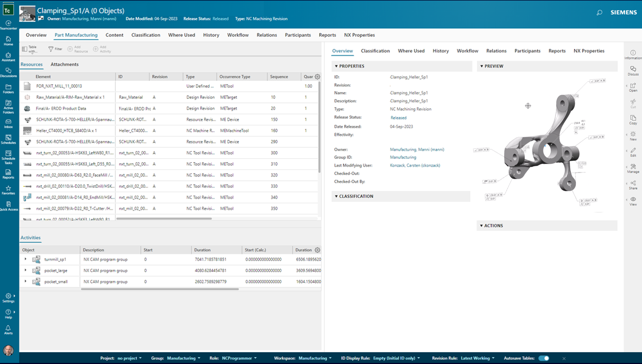The image size is (642, 364).
Task: Click the Share icon in right toolbar
Action: click(x=633, y=184)
